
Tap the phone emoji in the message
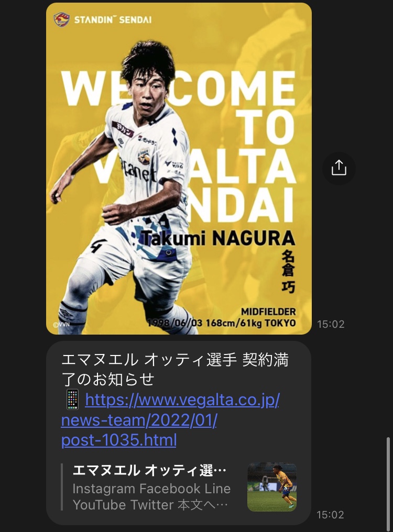[x=72, y=400]
